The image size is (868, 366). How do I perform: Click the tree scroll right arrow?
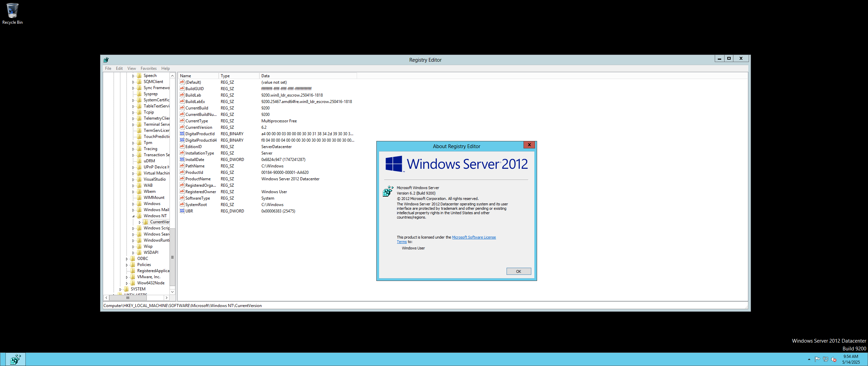(166, 298)
